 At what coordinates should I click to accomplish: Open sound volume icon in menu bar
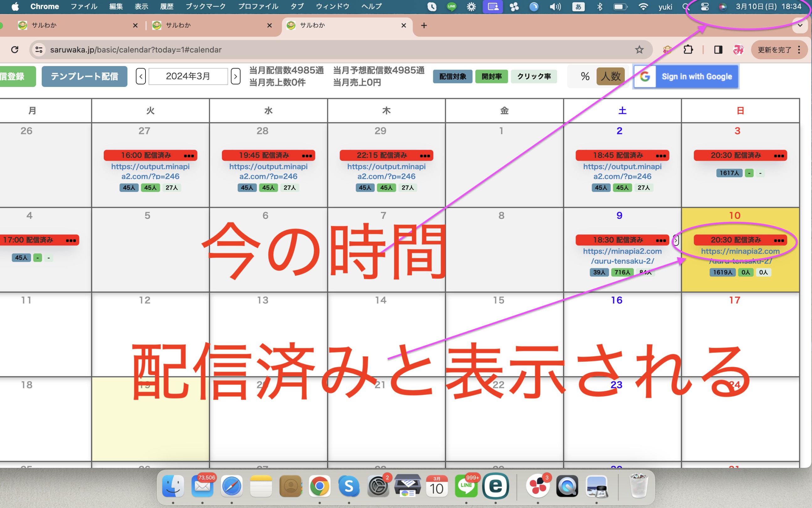(x=555, y=6)
